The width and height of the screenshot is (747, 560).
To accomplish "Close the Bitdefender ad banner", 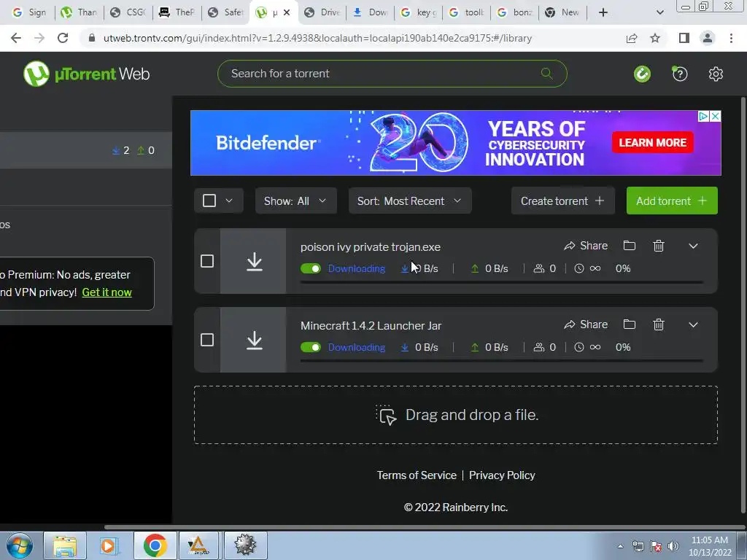I will tap(715, 116).
